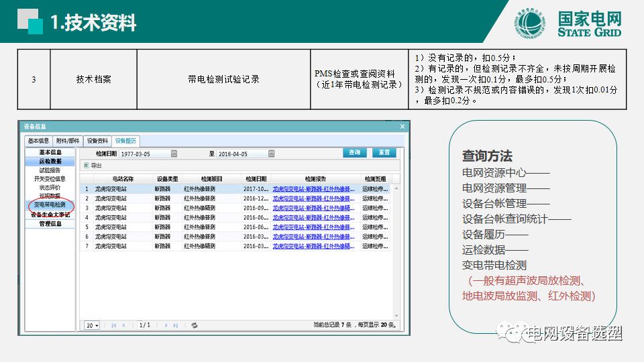Open the start date calendar picker
The image size is (644, 362).
174,154
